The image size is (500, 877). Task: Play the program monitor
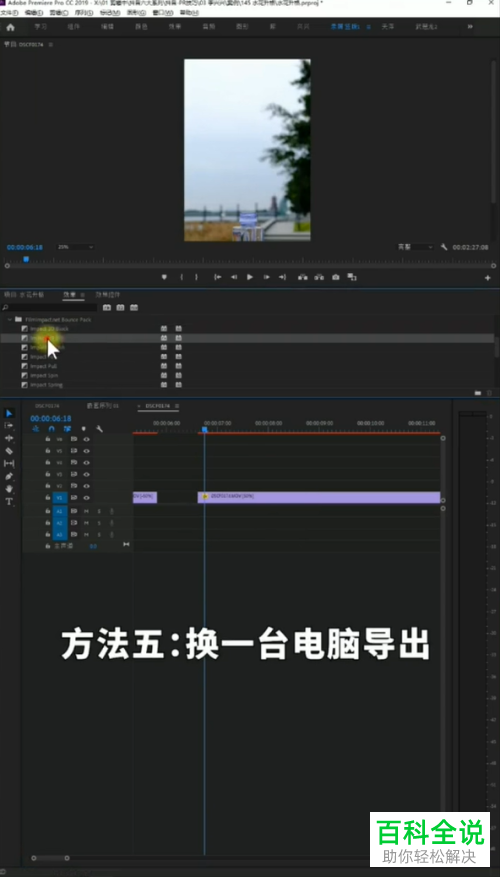click(x=250, y=277)
